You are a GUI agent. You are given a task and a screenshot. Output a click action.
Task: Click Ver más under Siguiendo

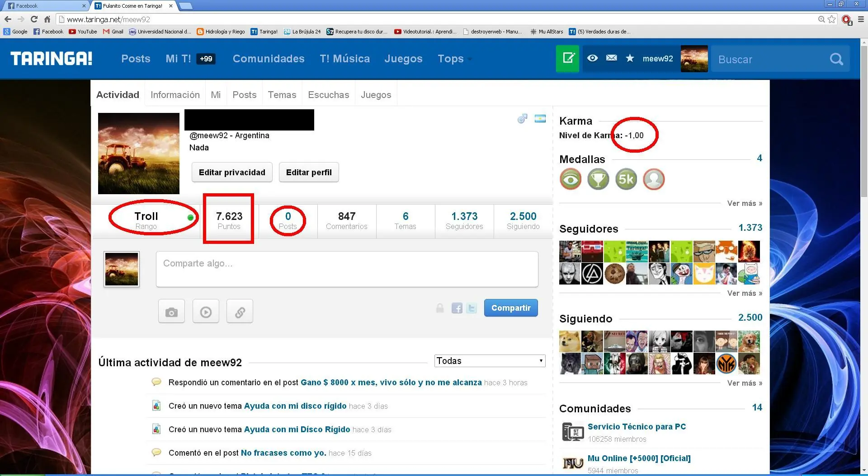coord(745,383)
